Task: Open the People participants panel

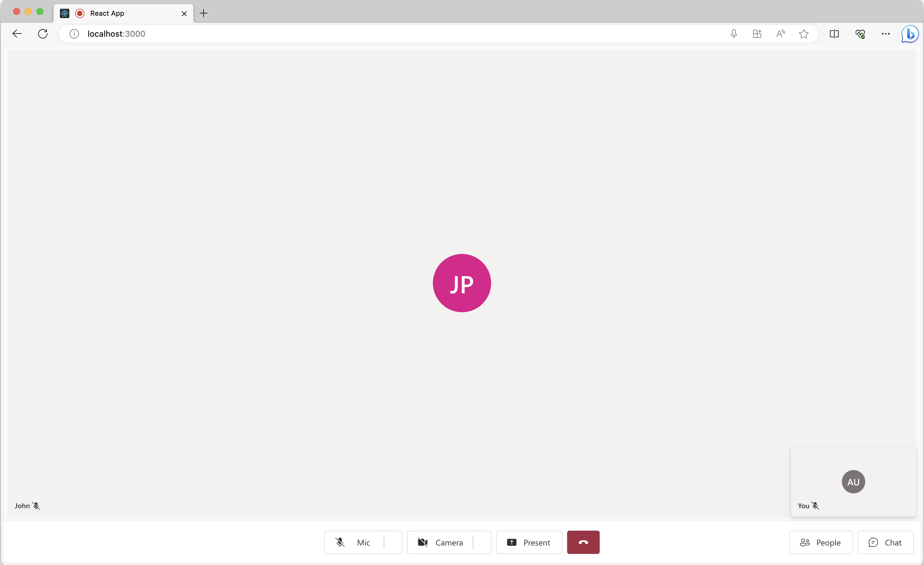Action: pos(820,542)
